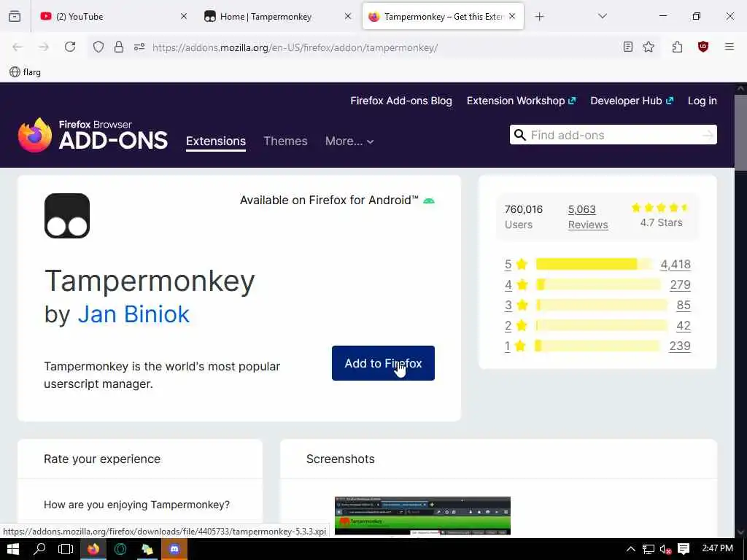This screenshot has width=747, height=560.
Task: Switch to the YouTube tab
Action: point(108,16)
